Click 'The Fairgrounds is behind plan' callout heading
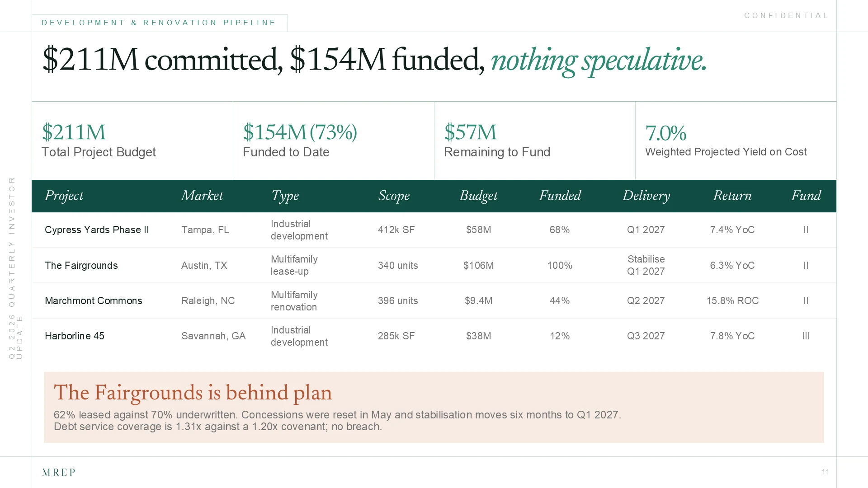Viewport: 868px width, 488px height. (x=193, y=393)
